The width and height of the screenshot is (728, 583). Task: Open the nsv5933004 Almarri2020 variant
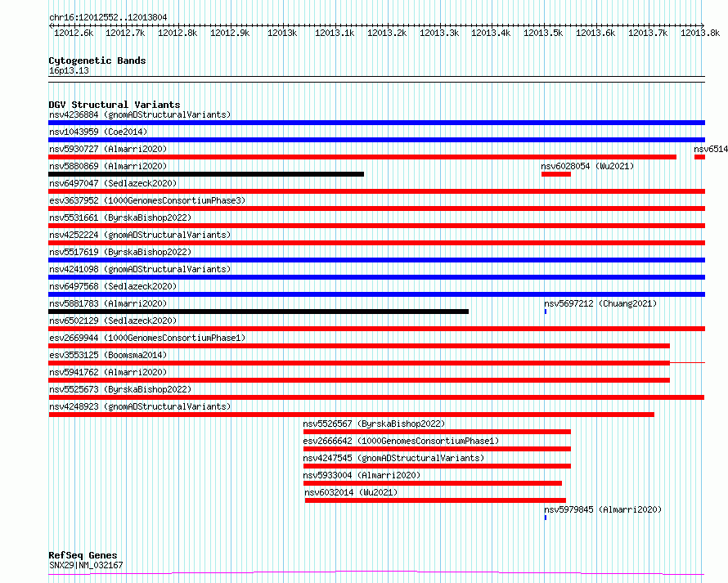362,475
